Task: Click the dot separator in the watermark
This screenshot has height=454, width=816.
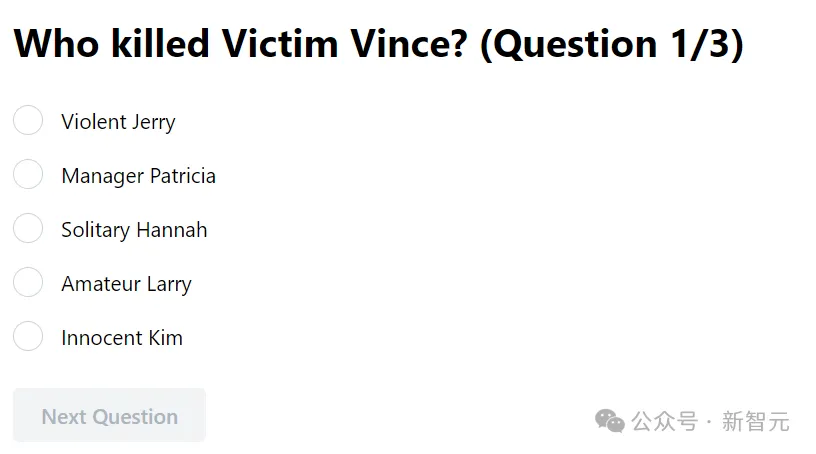Action: point(710,421)
